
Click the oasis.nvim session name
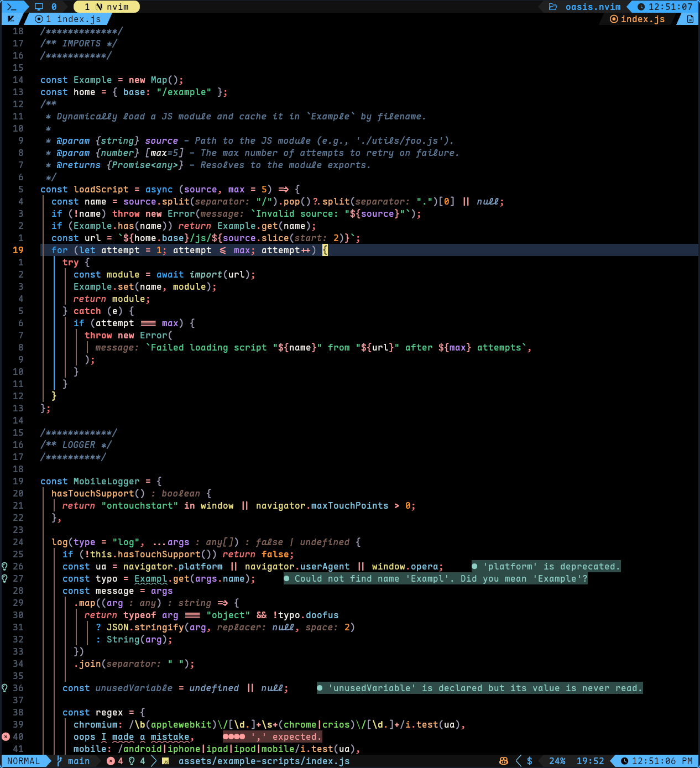593,7
